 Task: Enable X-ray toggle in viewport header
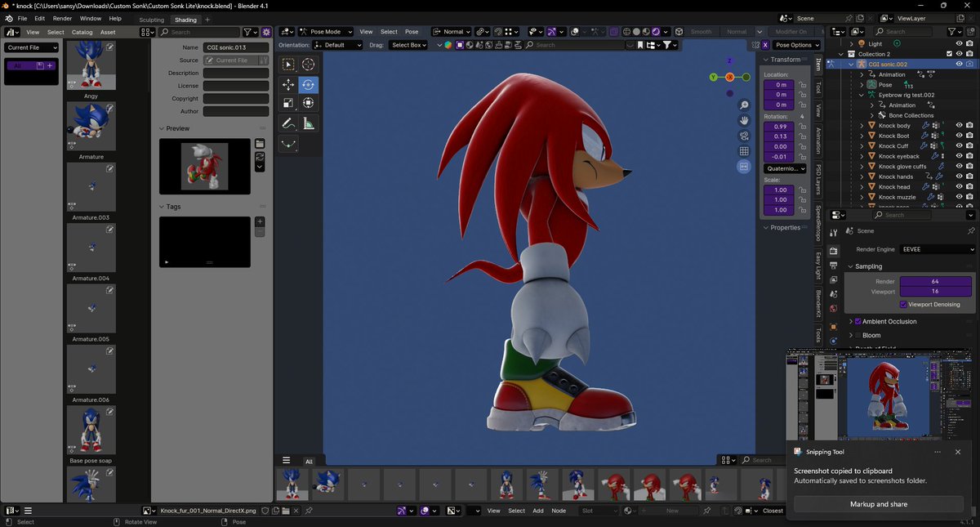point(613,32)
